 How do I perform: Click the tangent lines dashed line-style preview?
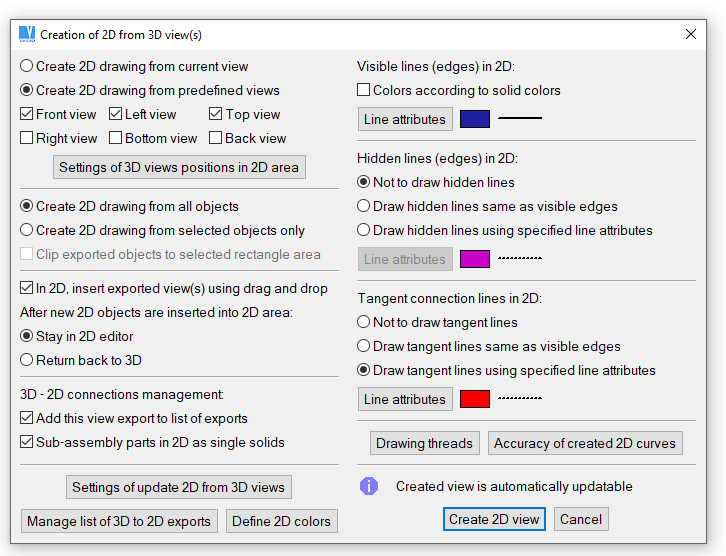pos(519,398)
